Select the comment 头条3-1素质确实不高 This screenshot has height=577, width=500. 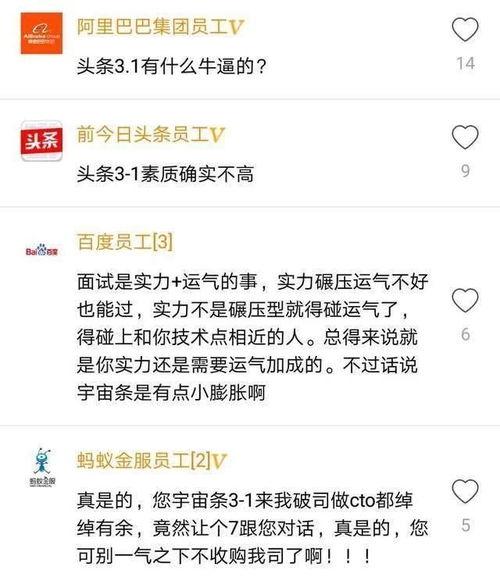[166, 174]
